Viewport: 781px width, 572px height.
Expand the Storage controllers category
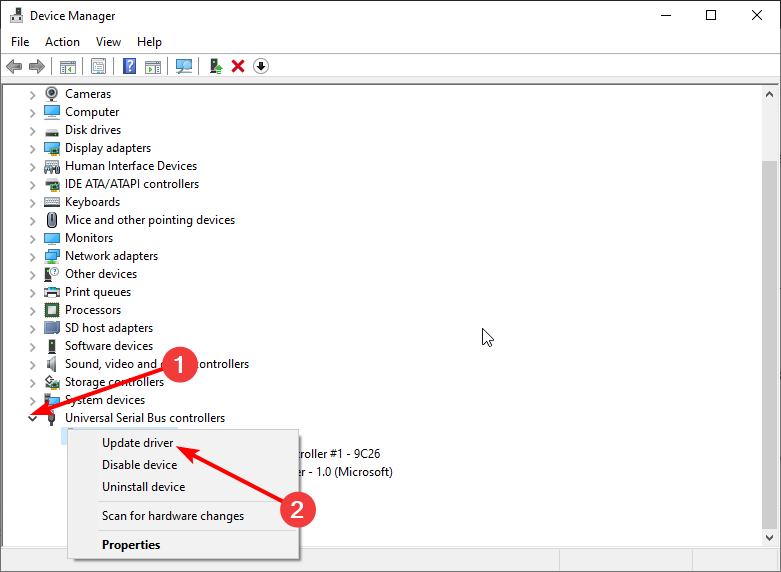click(x=32, y=383)
